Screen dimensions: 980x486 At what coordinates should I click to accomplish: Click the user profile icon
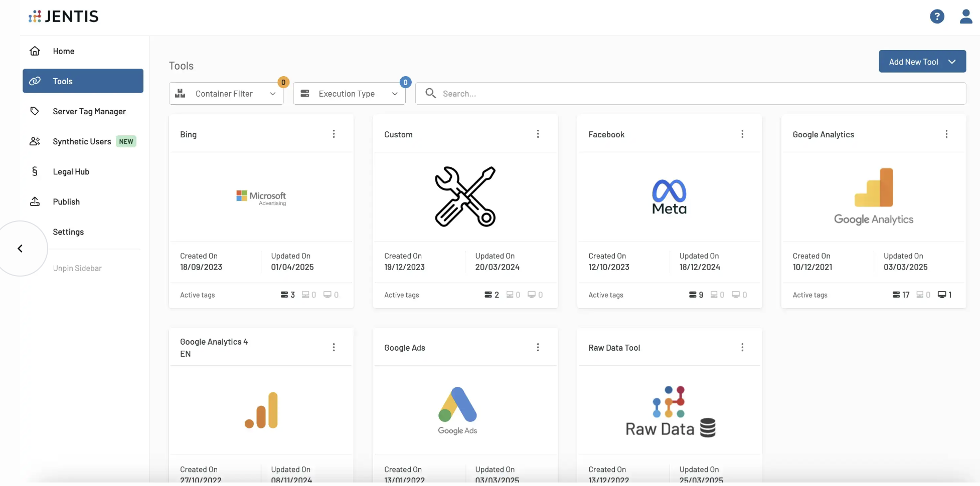click(965, 17)
